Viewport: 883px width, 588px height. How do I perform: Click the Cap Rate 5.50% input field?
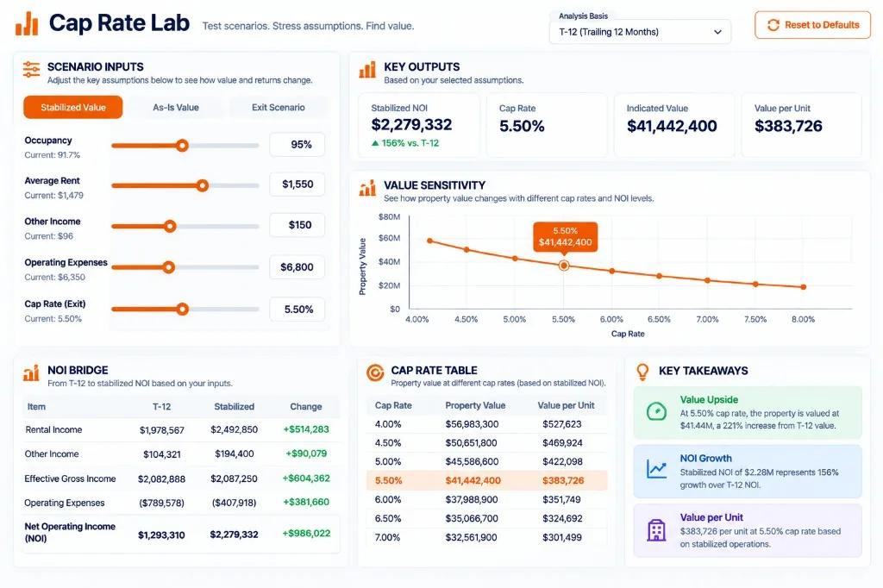pyautogui.click(x=297, y=310)
